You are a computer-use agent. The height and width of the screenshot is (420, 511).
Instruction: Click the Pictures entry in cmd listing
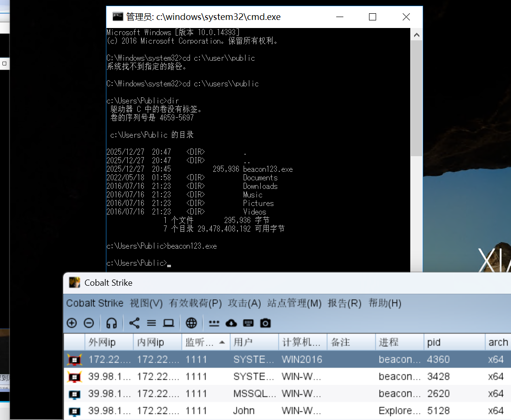(258, 203)
